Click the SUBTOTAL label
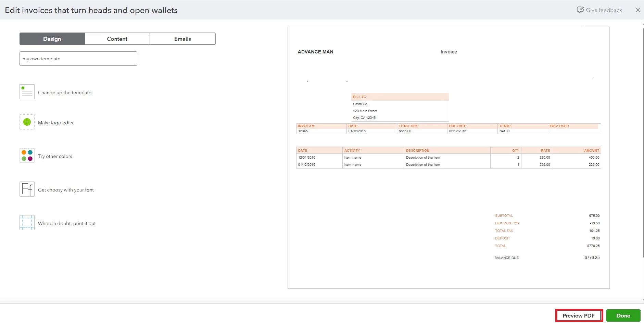Viewport: 644px width, 323px height. [x=504, y=216]
